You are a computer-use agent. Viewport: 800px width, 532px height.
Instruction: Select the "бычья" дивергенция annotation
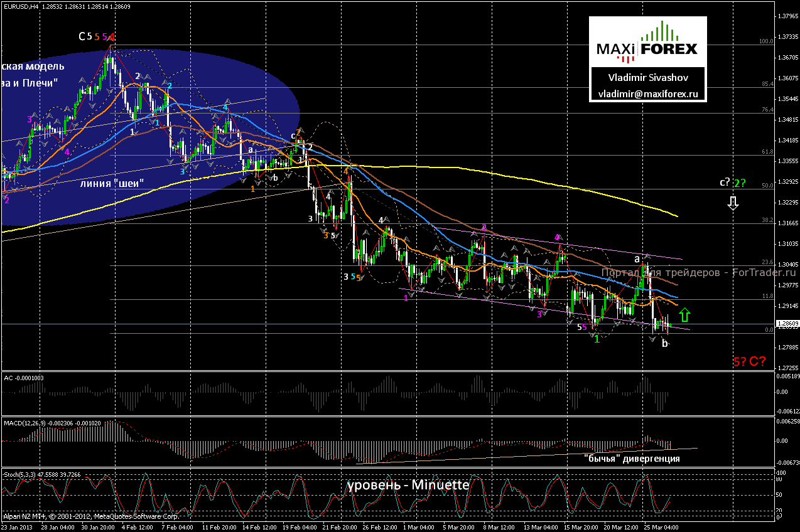click(631, 459)
